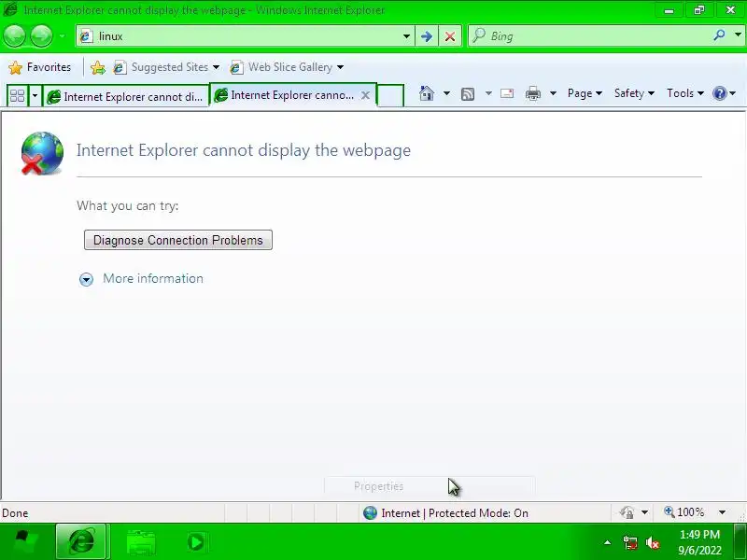
Task: Open the Page menu
Action: [585, 93]
